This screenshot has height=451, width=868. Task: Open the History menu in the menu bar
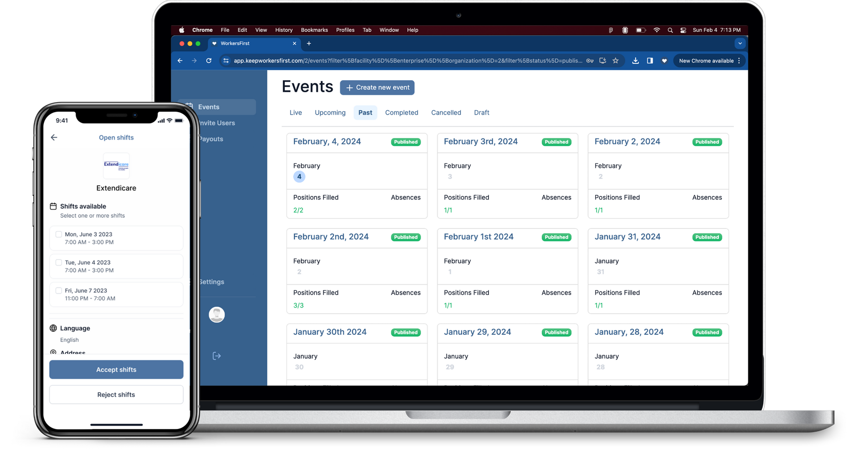coord(284,30)
